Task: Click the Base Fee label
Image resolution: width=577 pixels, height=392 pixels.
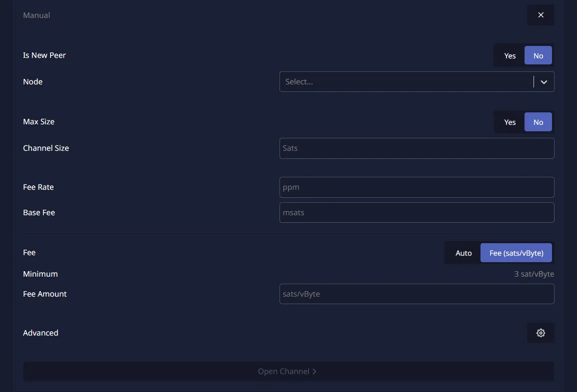Action: (39, 212)
